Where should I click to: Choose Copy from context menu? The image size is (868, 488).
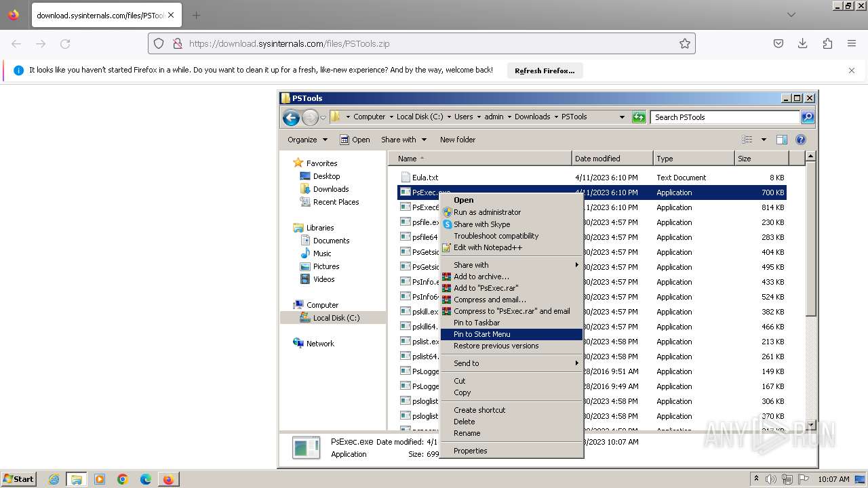[511, 392]
